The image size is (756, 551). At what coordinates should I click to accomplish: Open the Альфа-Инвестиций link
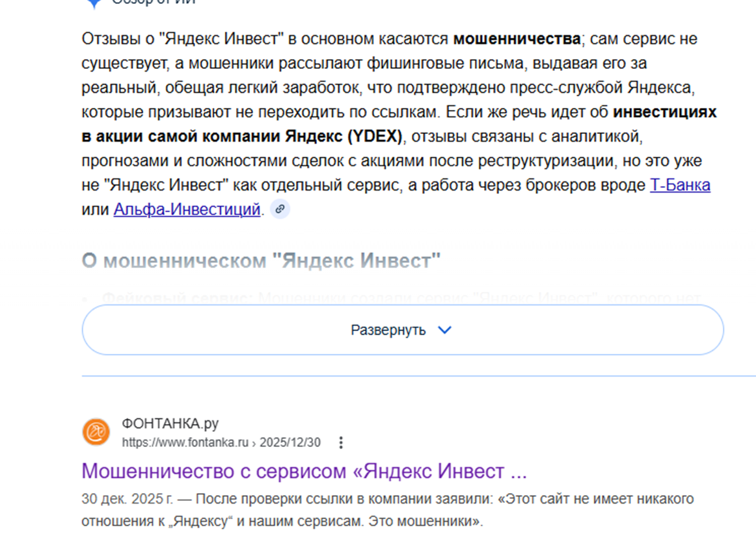(x=187, y=209)
